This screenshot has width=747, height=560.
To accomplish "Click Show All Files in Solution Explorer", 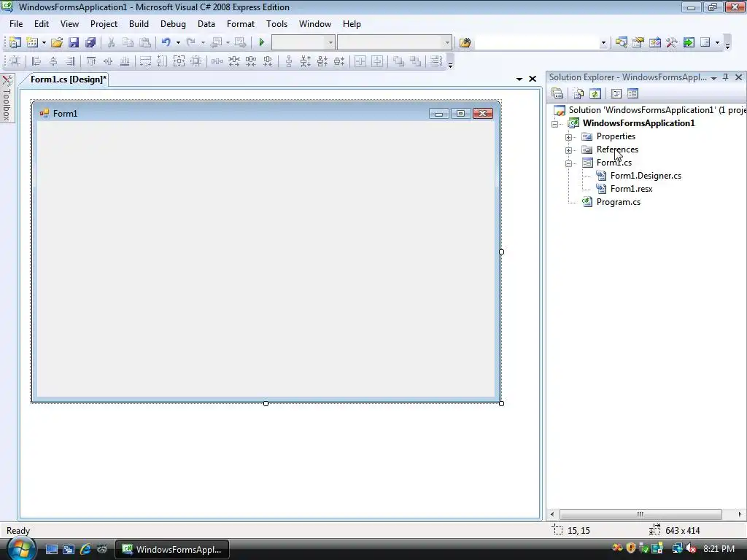I will coord(578,93).
